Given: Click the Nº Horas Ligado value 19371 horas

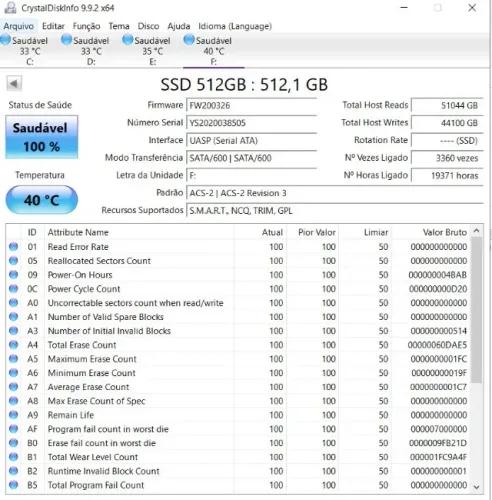Looking at the screenshot, I should point(447,176).
